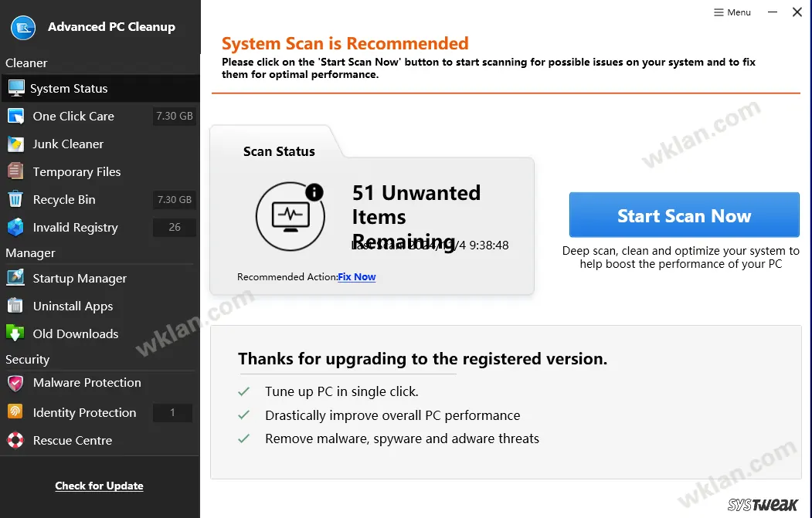Click '51 Unwanted Items Remaining' text
Screen dimensions: 812x518
pyautogui.click(x=416, y=217)
